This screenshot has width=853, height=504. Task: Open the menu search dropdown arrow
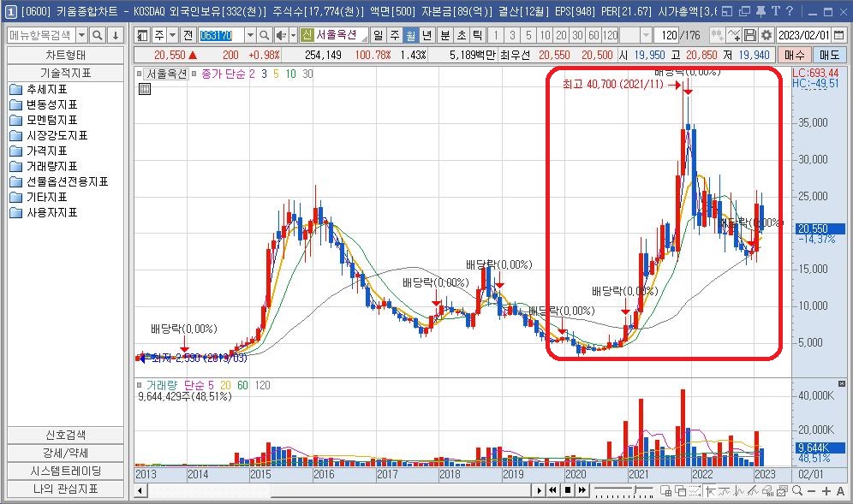[82, 36]
